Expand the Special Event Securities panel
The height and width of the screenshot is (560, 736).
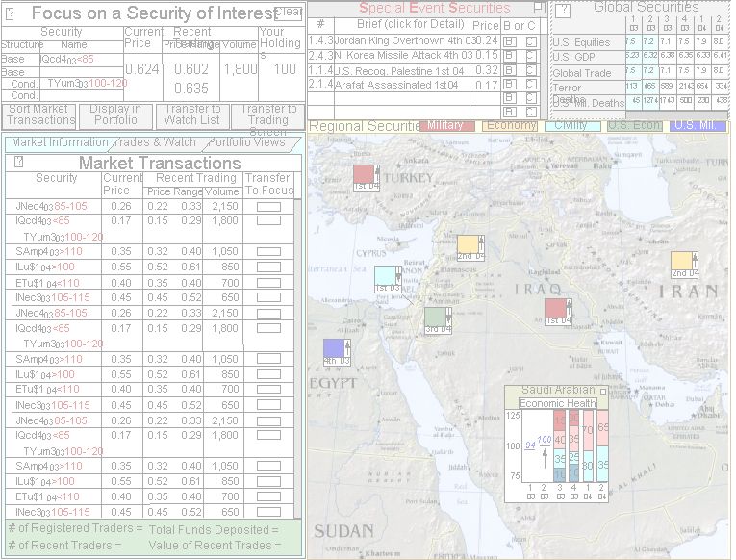(x=539, y=8)
